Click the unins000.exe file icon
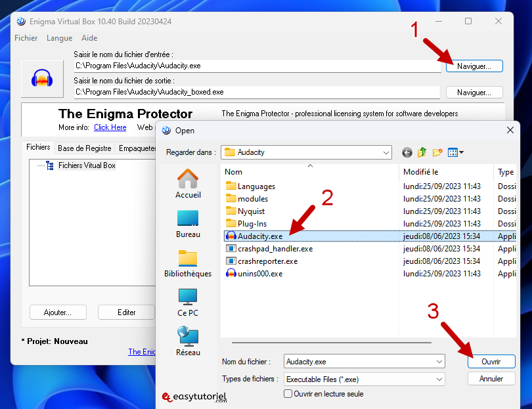The width and height of the screenshot is (532, 409). click(231, 273)
